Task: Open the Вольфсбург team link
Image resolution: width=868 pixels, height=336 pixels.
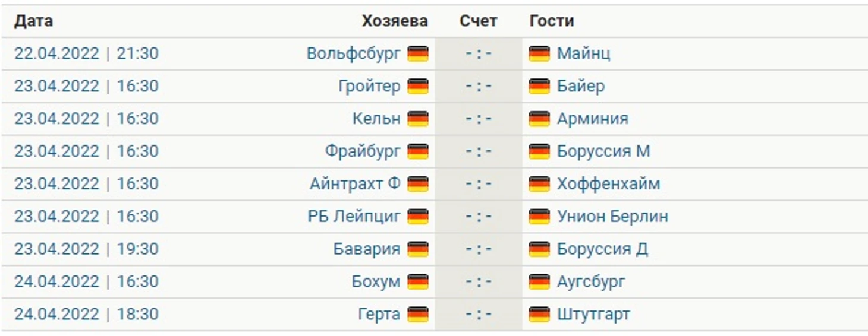Action: [x=354, y=54]
